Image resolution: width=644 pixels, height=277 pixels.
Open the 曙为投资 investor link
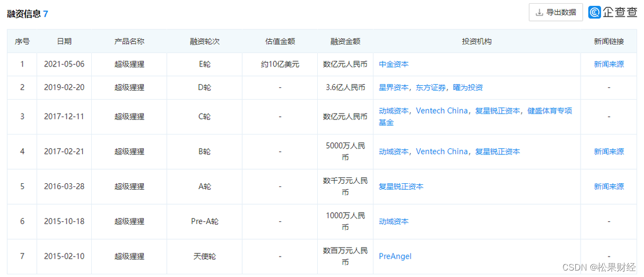coord(468,87)
